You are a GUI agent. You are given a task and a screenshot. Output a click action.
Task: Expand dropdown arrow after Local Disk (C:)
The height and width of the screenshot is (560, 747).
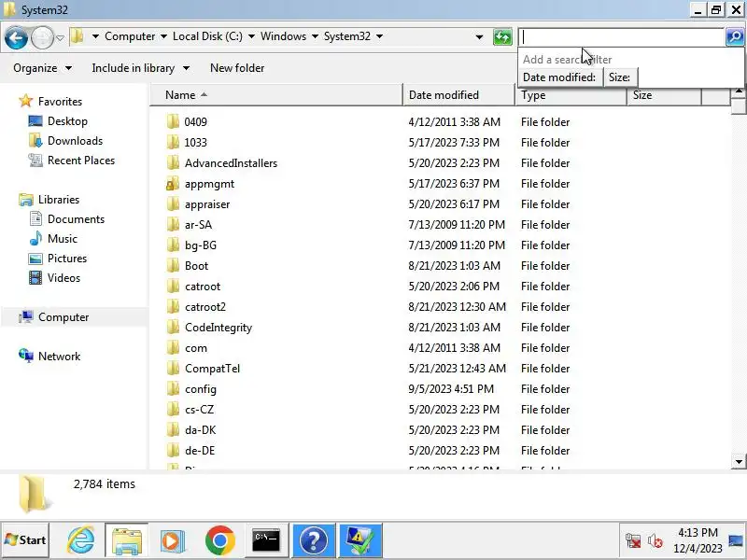tap(251, 36)
